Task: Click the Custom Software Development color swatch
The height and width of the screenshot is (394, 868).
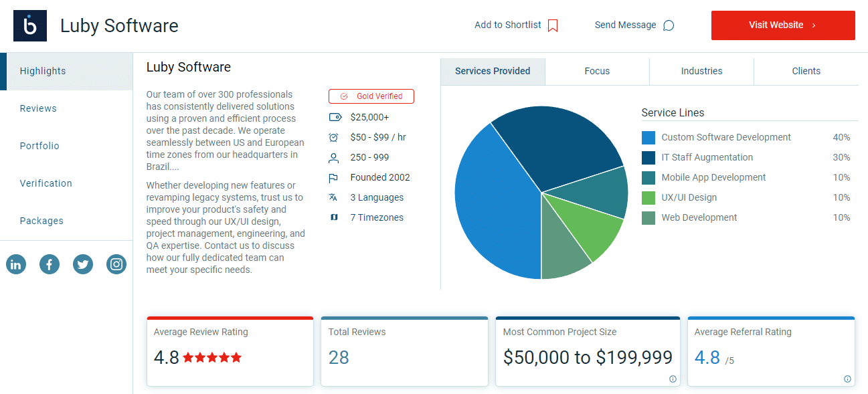Action: (x=648, y=138)
